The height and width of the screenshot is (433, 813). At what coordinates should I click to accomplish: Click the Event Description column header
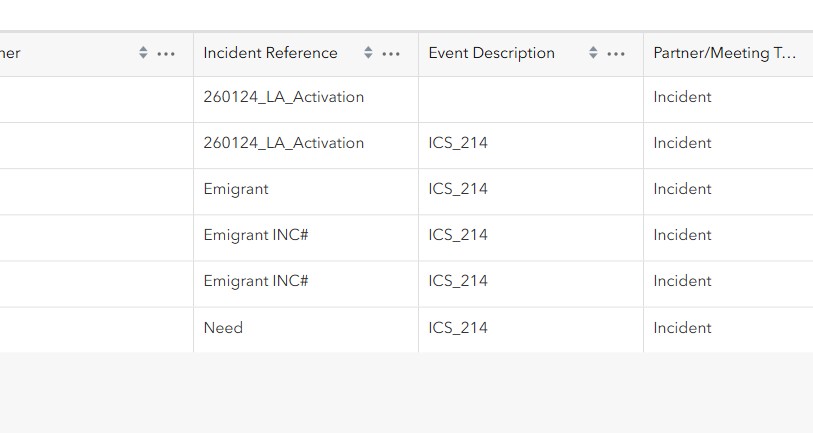[492, 53]
